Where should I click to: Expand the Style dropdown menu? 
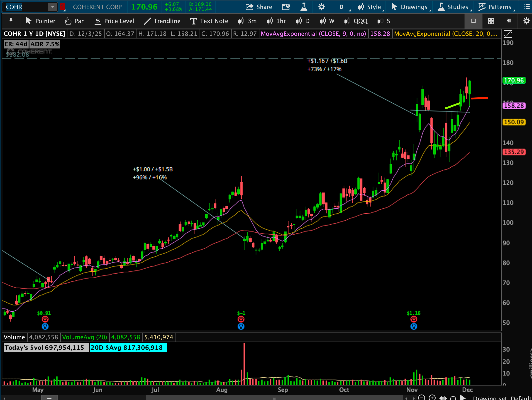(x=371, y=7)
